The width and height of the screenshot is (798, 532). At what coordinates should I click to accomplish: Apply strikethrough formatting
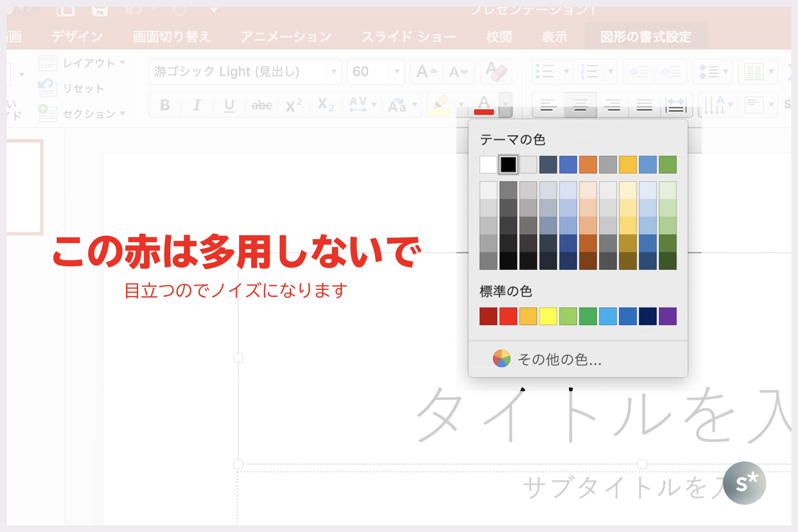[x=261, y=105]
